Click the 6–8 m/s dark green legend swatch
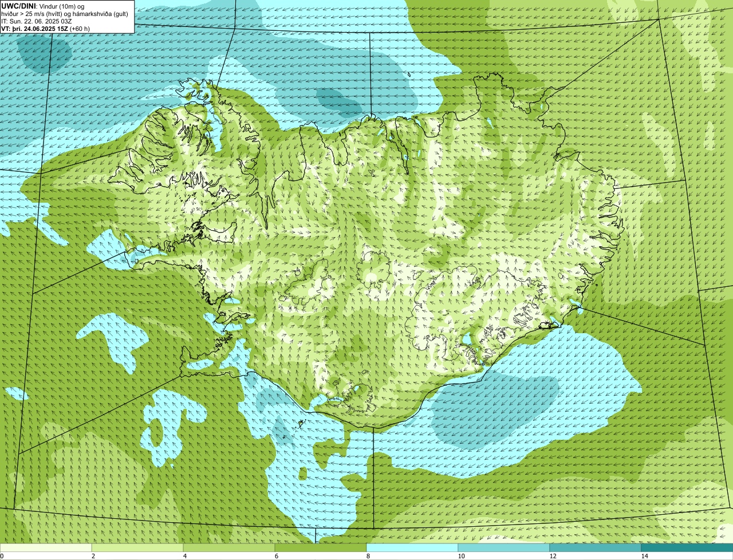This screenshot has height=560, width=733. [x=321, y=547]
